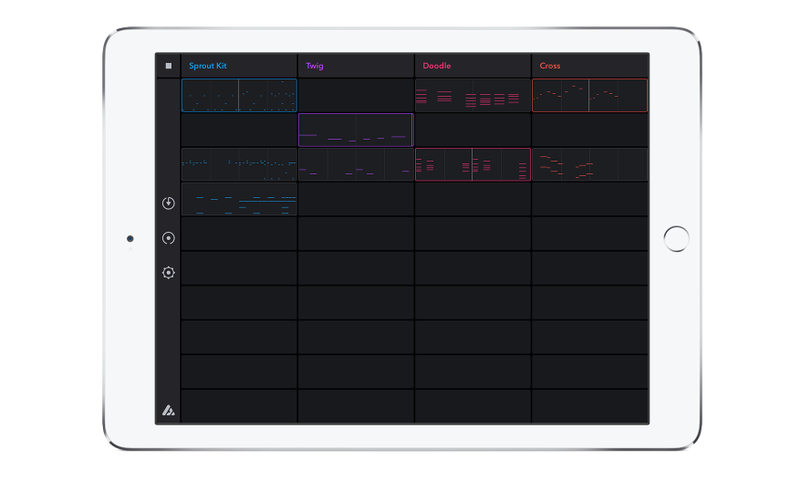
Task: Launch the purple outlined Twig clip
Action: [356, 130]
